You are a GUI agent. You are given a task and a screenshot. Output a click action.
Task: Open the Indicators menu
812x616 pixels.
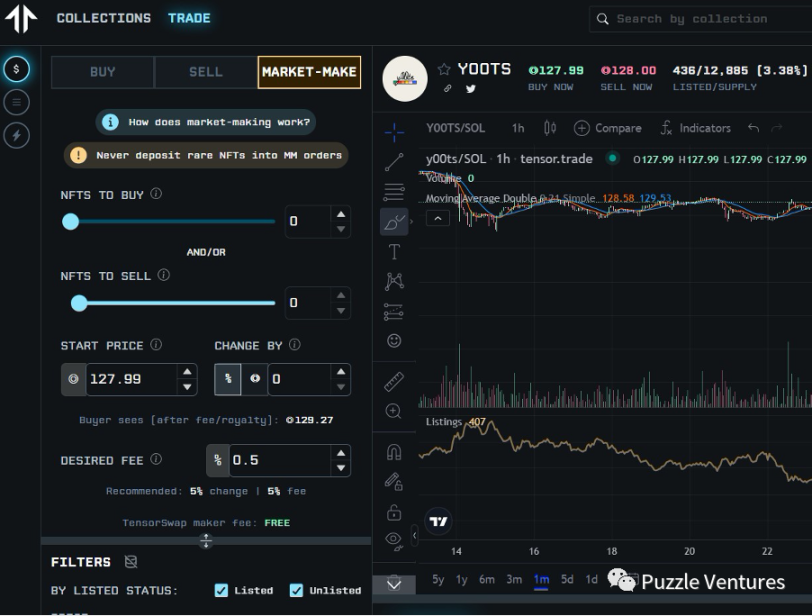695,128
